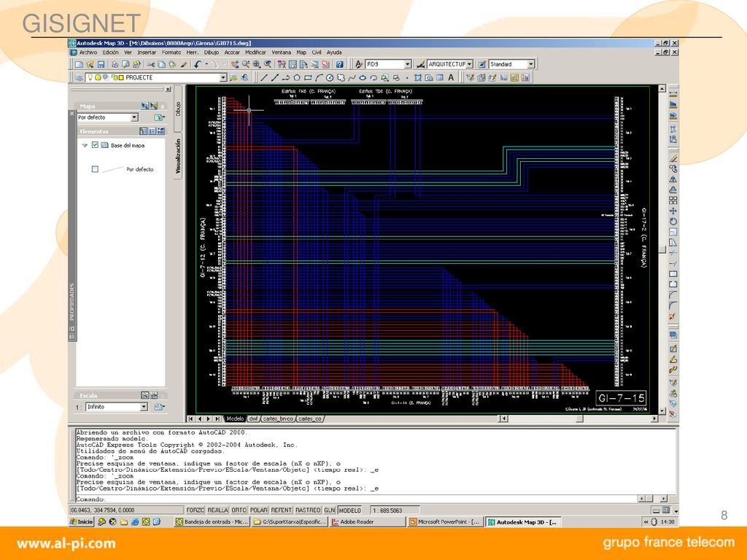Click the Open file icon
The image size is (747, 560).
90,64
